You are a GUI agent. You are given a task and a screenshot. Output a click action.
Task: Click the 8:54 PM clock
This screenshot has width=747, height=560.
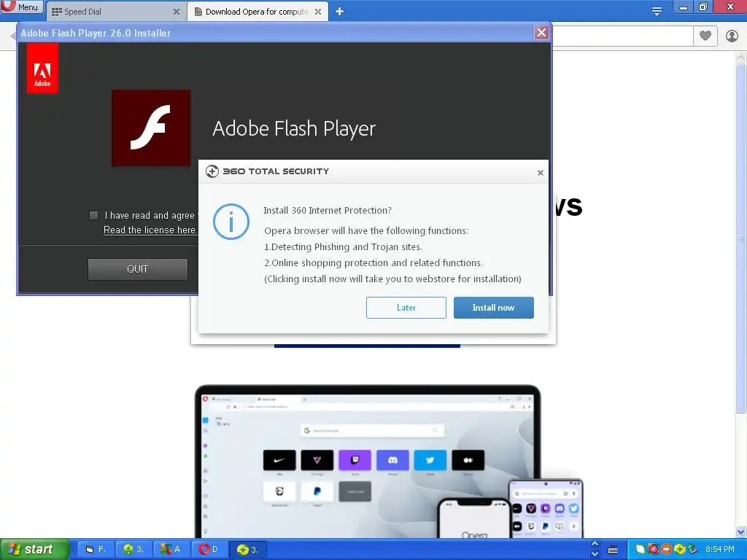click(x=719, y=550)
